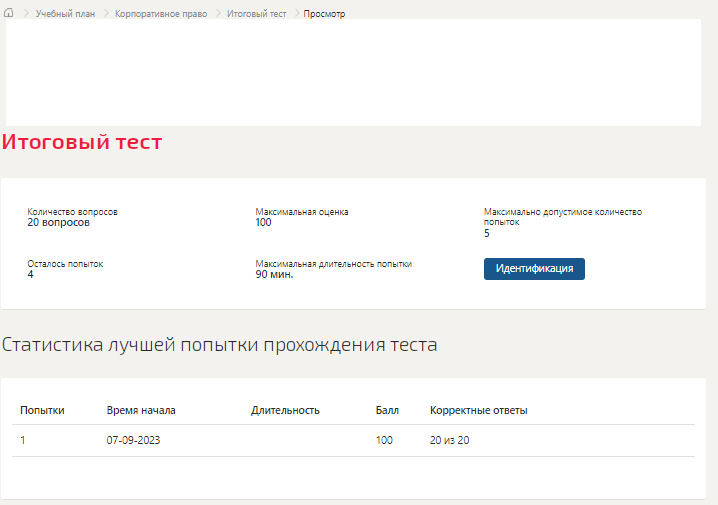Click the 90 мин. duration value
Image resolution: width=718 pixels, height=505 pixels.
point(274,274)
